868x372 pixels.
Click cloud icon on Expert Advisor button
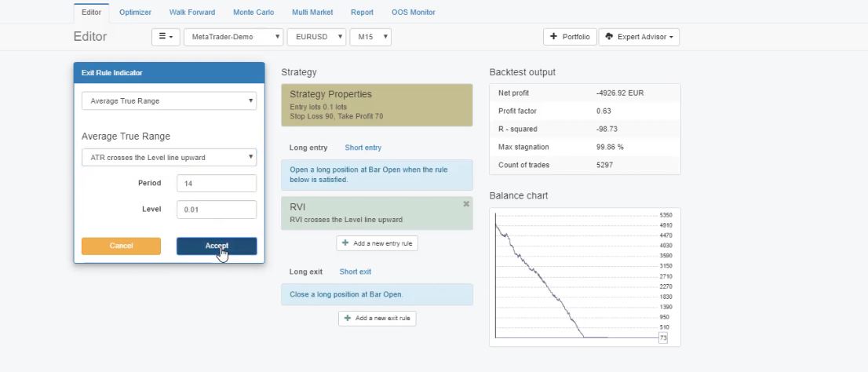click(x=609, y=37)
